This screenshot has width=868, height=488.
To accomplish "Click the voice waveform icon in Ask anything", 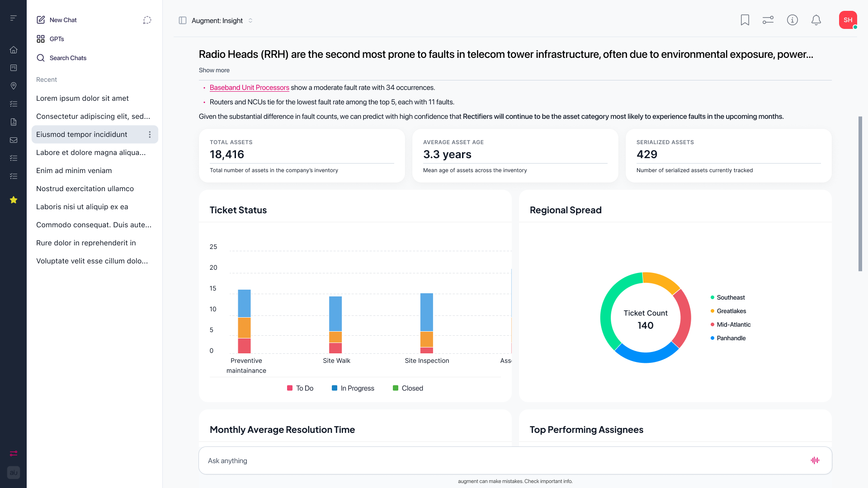I will [x=815, y=460].
